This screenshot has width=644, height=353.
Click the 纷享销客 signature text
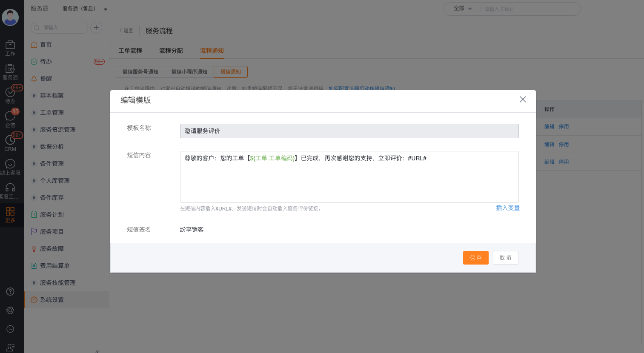(192, 230)
